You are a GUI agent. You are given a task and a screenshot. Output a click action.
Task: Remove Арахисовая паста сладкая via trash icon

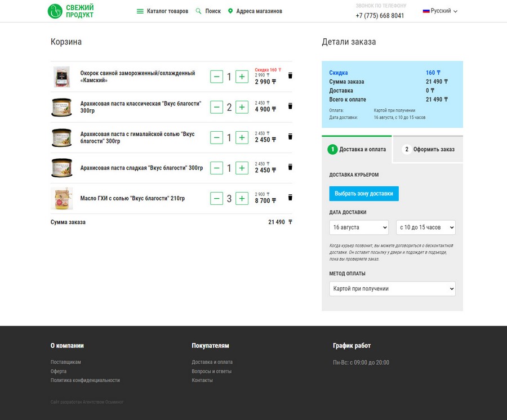(x=290, y=167)
